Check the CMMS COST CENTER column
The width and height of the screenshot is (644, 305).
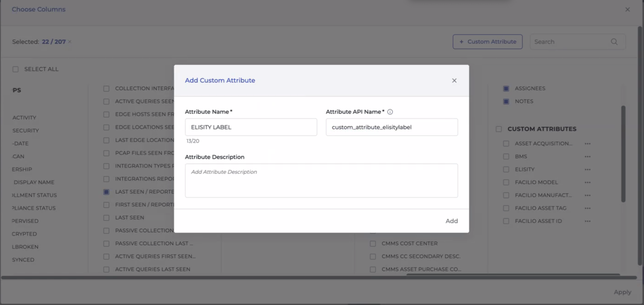pyautogui.click(x=373, y=244)
